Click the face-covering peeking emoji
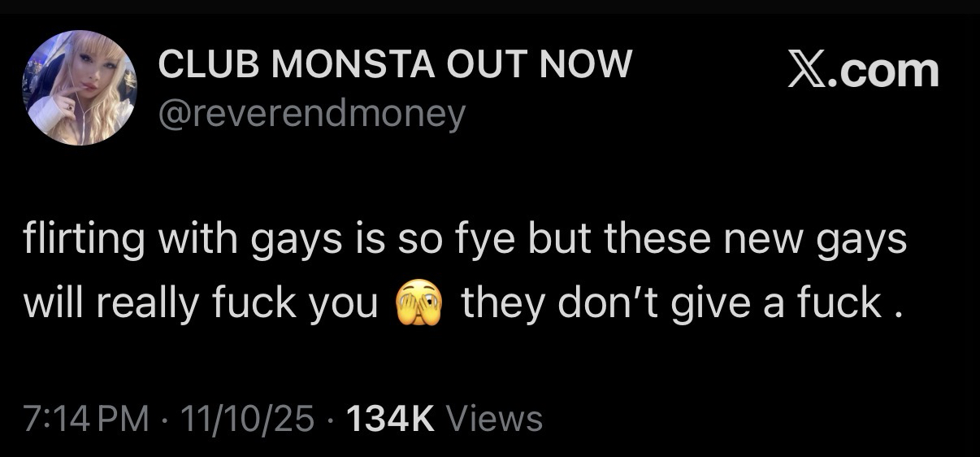The width and height of the screenshot is (980, 457). point(418,304)
